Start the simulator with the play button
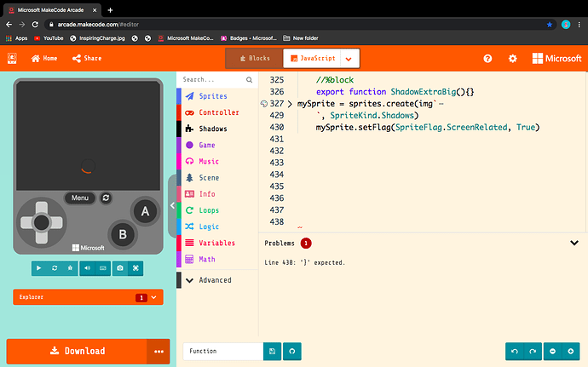 (38, 268)
